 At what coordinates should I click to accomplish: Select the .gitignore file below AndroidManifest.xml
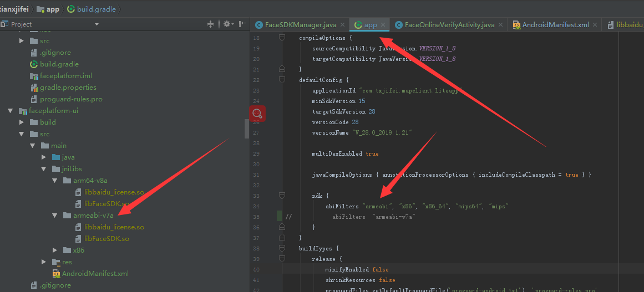pyautogui.click(x=55, y=285)
